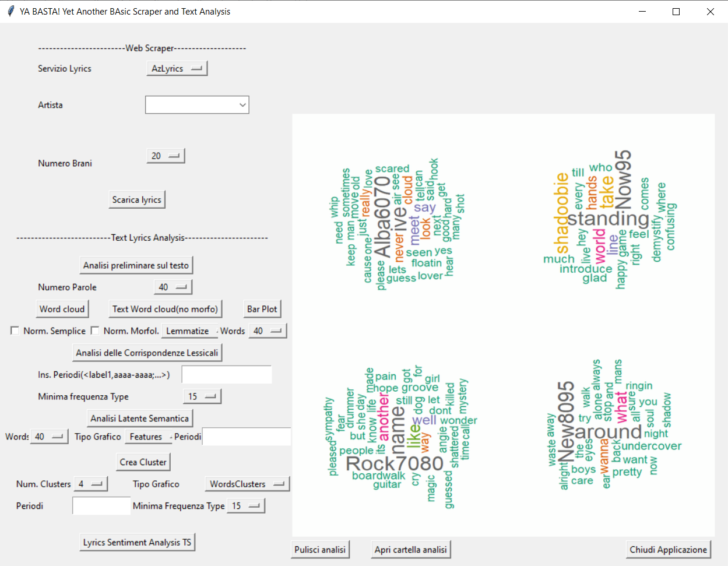The height and width of the screenshot is (566, 728).
Task: Click the Alba6070 word in cluster image
Action: pyautogui.click(x=382, y=216)
